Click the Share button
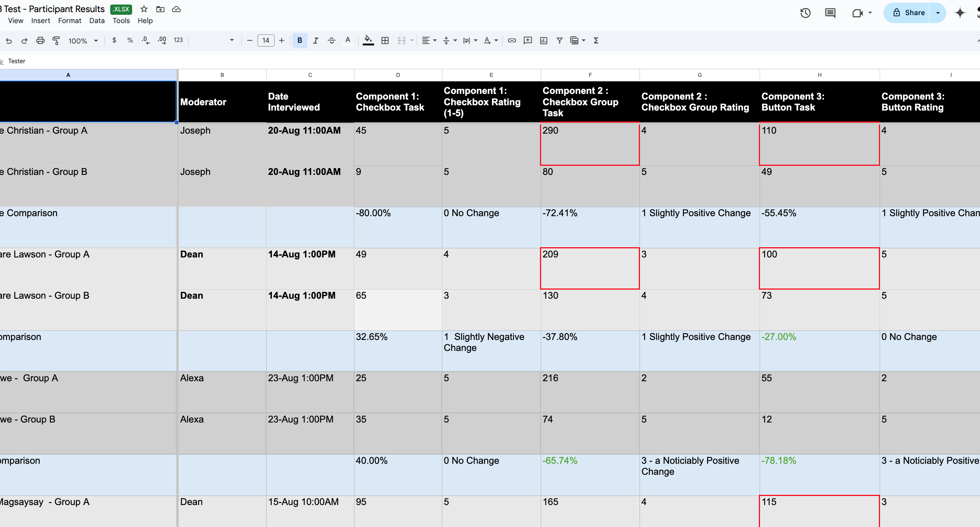The height and width of the screenshot is (527, 980). tap(907, 12)
